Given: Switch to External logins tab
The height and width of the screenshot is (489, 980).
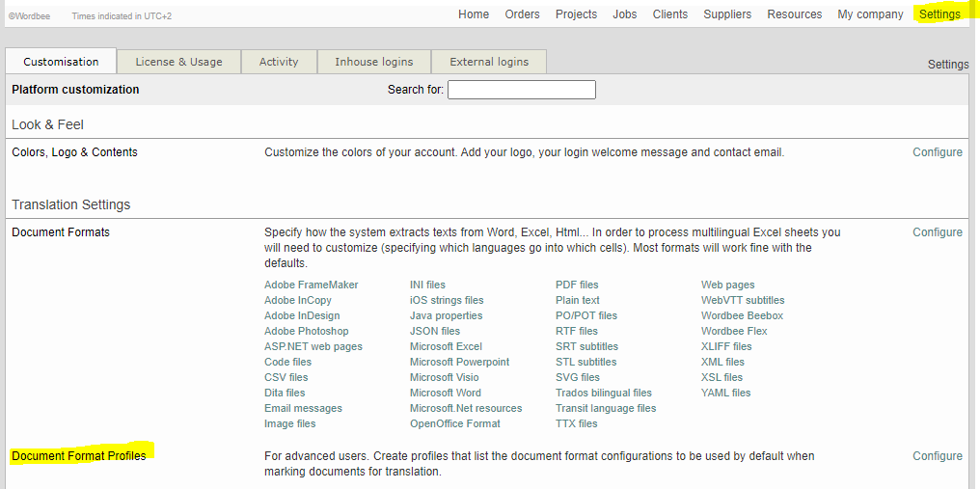Looking at the screenshot, I should click(489, 62).
